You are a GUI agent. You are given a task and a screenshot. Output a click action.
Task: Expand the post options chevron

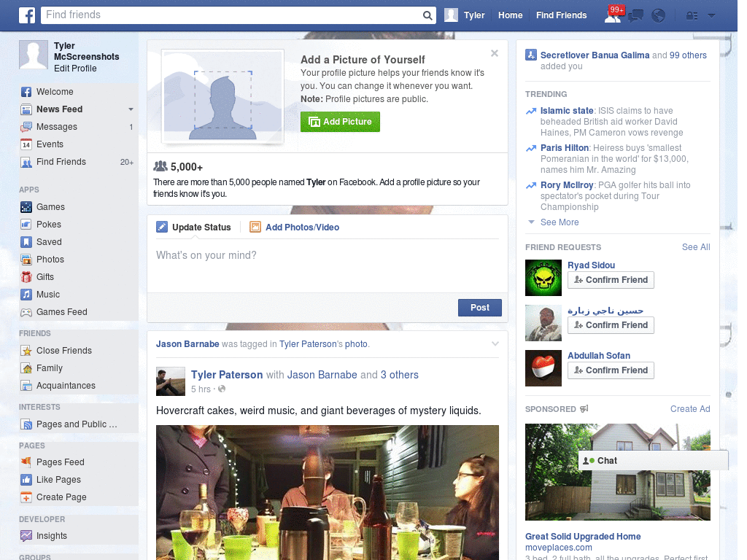pyautogui.click(x=495, y=343)
